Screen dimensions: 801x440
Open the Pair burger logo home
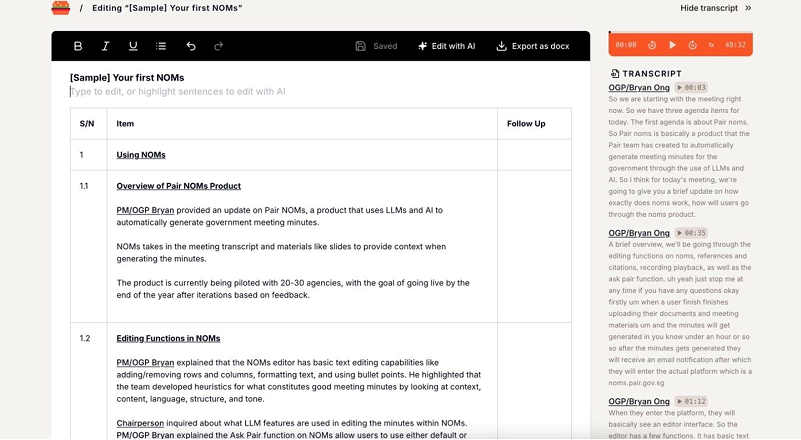pos(60,8)
